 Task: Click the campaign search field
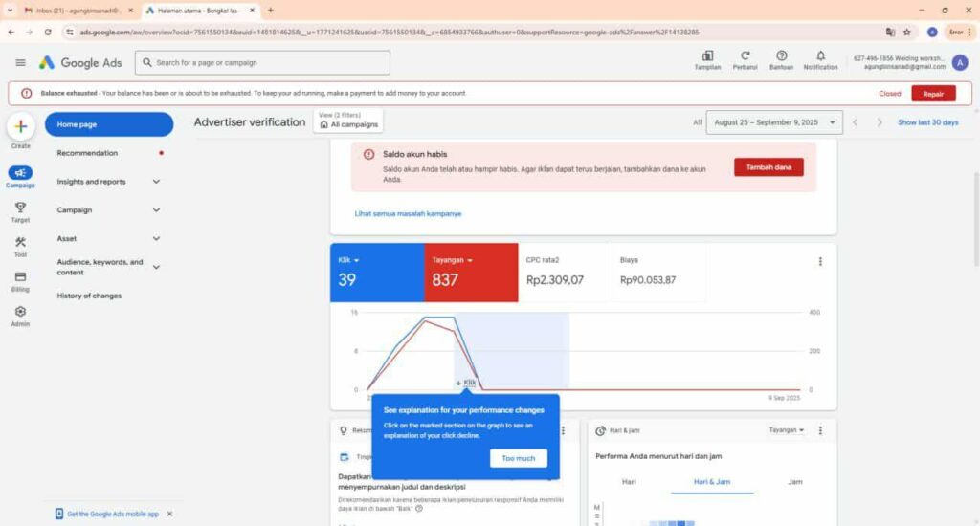click(262, 62)
